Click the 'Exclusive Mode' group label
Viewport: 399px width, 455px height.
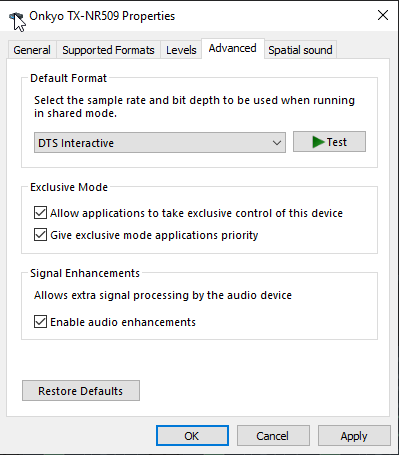69,187
